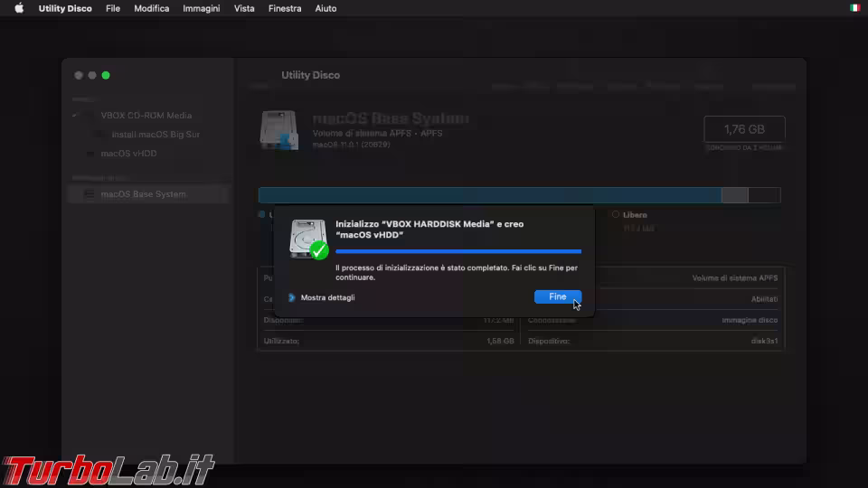The image size is (868, 488).
Task: Open the Utility Disco menu
Action: point(65,8)
